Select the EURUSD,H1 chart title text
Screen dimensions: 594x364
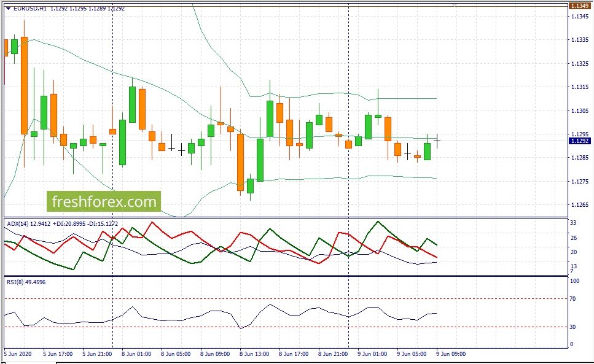30,9
